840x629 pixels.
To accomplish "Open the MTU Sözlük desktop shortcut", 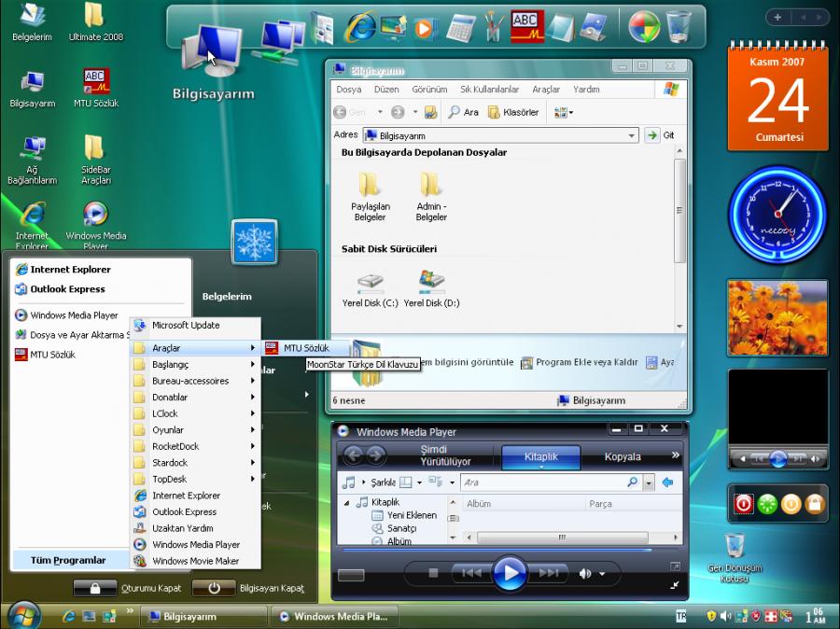I will point(96,88).
